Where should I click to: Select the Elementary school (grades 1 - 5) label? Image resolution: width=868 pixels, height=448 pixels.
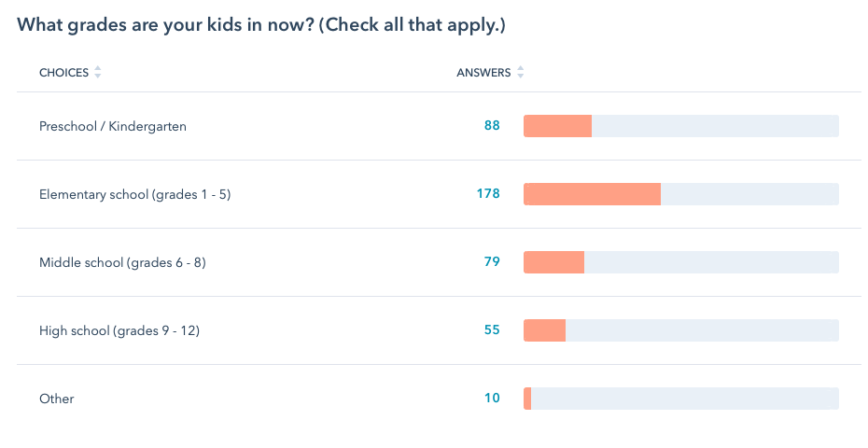(134, 194)
